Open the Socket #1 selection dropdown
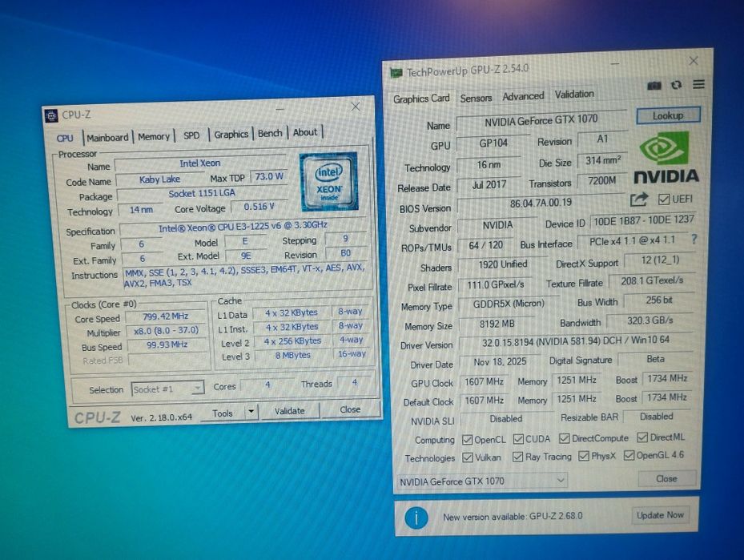 [167, 389]
